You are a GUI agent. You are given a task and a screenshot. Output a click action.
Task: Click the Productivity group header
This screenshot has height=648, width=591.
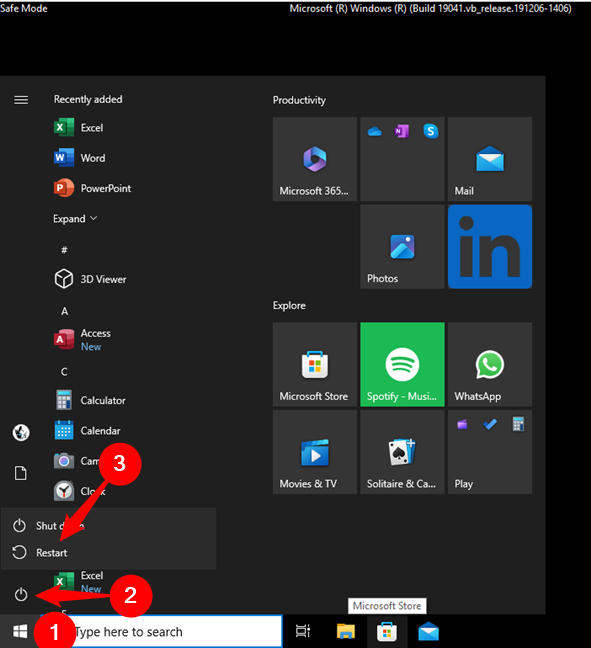299,100
